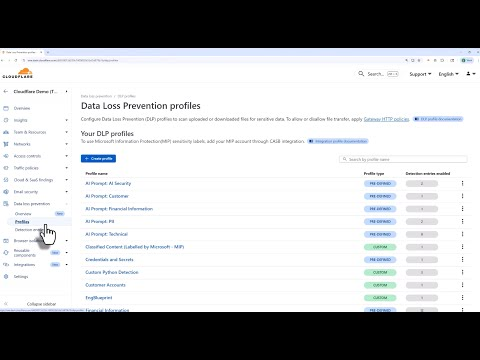This screenshot has width=480, height=360.
Task: Click the search magnifier icon in header
Action: tap(361, 74)
